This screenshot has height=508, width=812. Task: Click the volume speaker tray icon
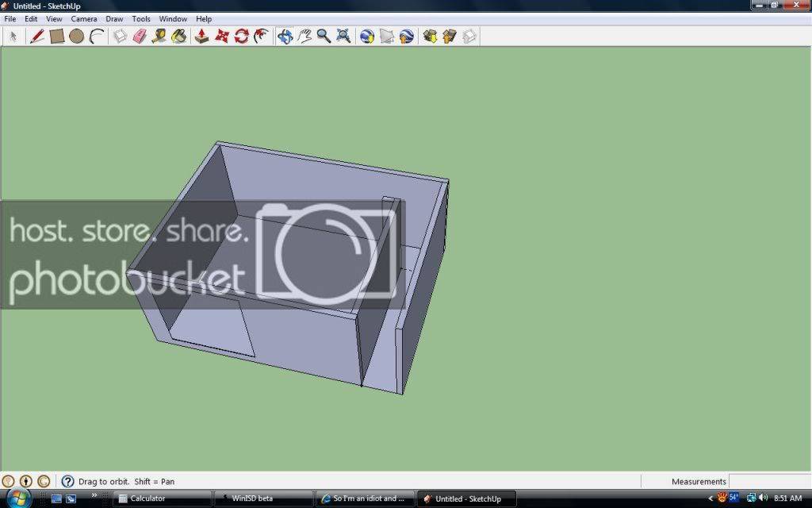(x=763, y=498)
